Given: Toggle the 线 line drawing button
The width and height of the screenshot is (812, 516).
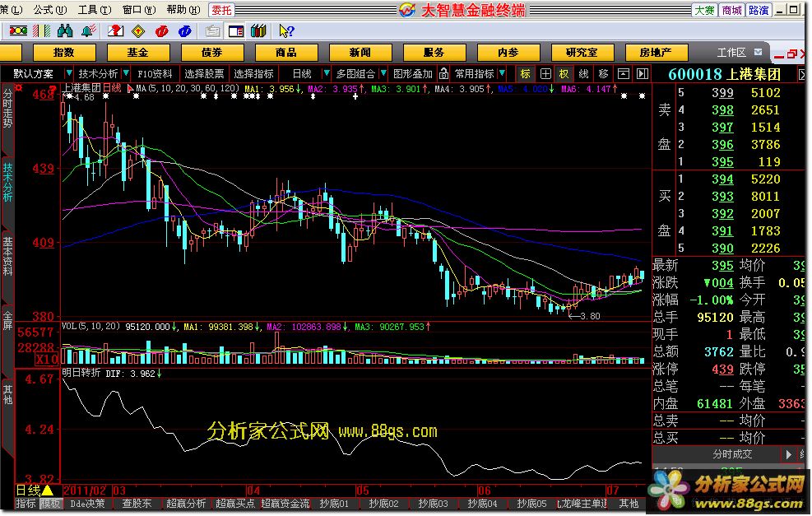Looking at the screenshot, I should pyautogui.click(x=583, y=73).
